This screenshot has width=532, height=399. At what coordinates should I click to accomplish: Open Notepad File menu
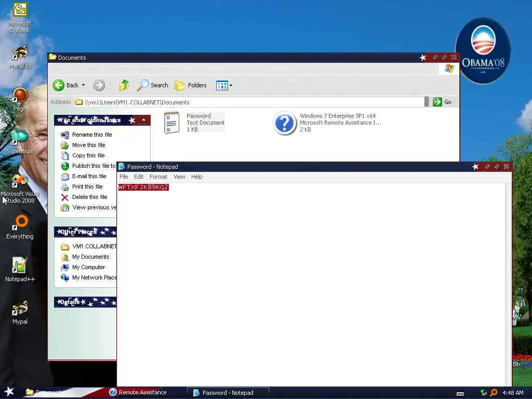pos(124,177)
